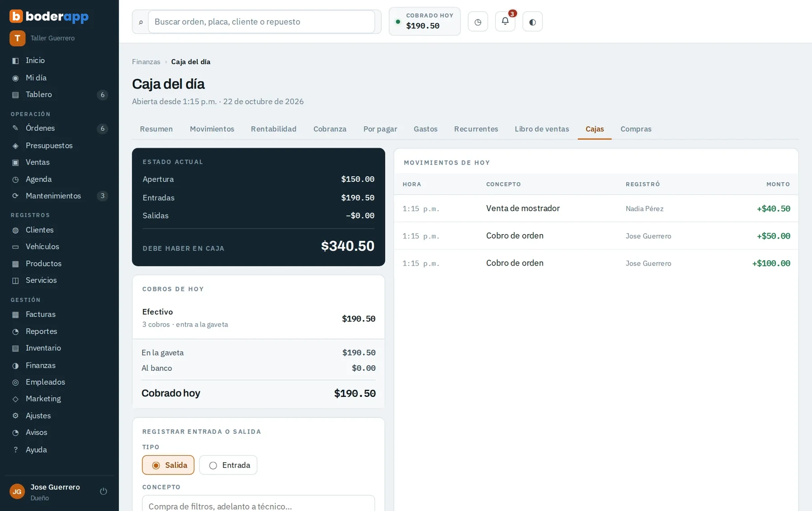
Task: Click the search magnifier icon
Action: pos(141,22)
